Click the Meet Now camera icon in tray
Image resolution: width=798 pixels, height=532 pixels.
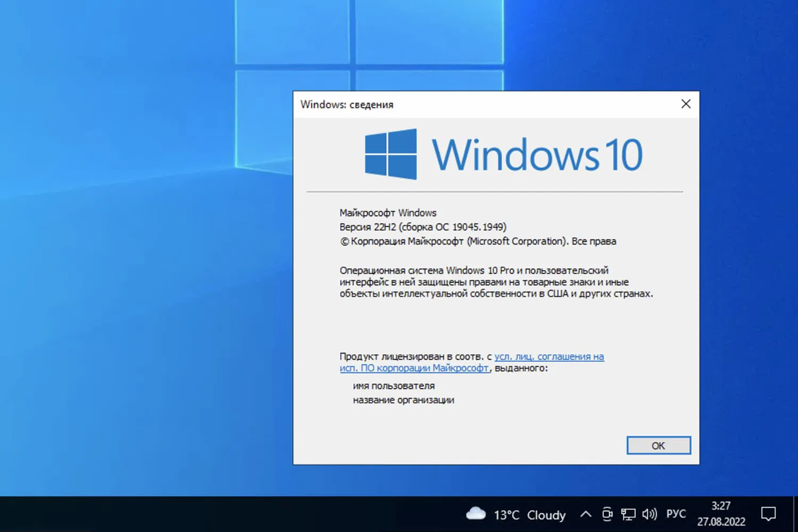point(607,514)
